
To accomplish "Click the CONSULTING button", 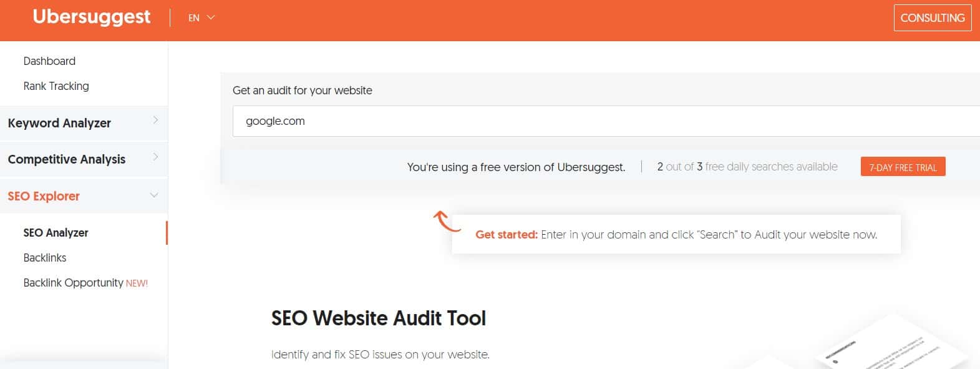I will 932,17.
